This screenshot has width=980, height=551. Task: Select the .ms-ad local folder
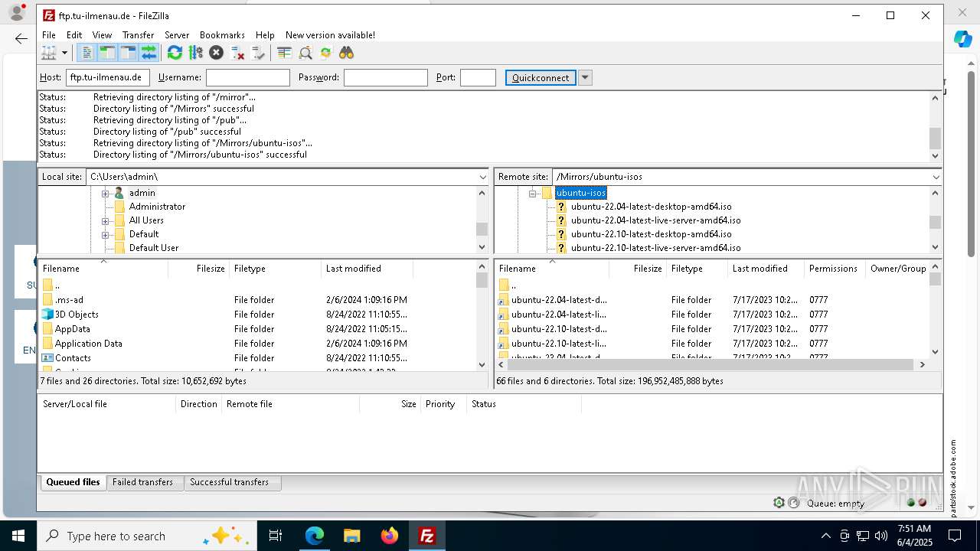69,300
